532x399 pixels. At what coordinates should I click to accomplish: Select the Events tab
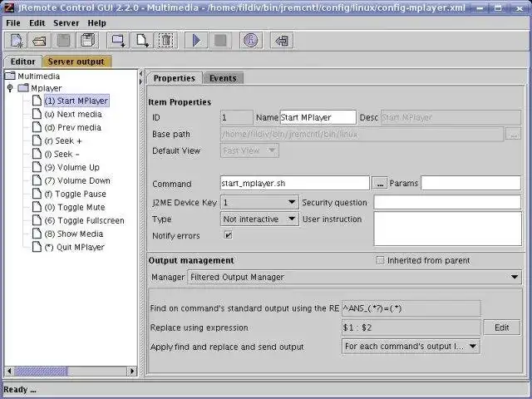[223, 78]
